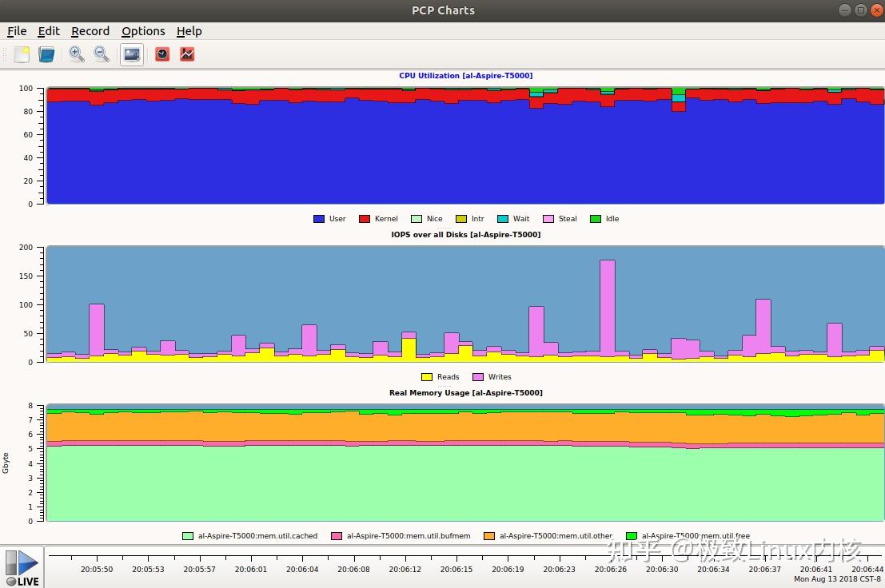The image size is (885, 588).
Task: Open the Help menu
Action: pos(189,31)
